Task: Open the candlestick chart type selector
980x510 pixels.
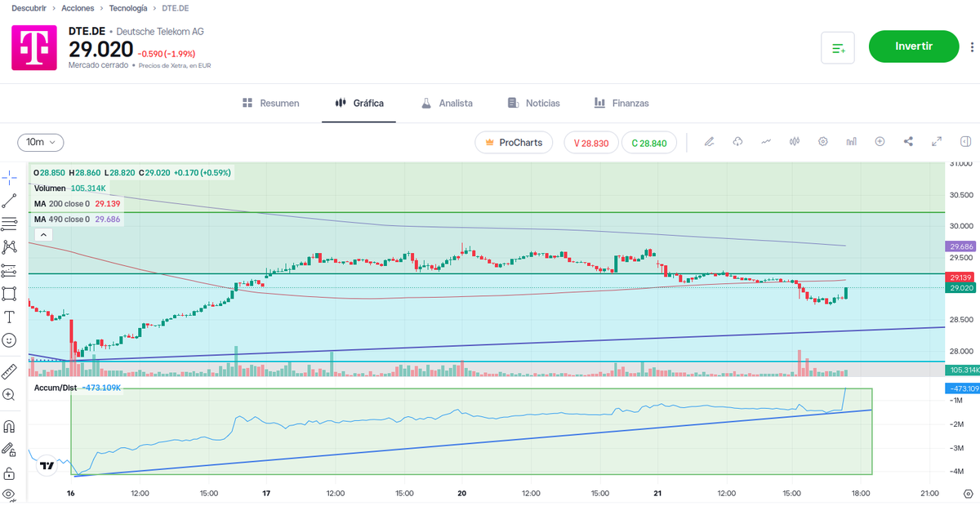Action: click(795, 142)
